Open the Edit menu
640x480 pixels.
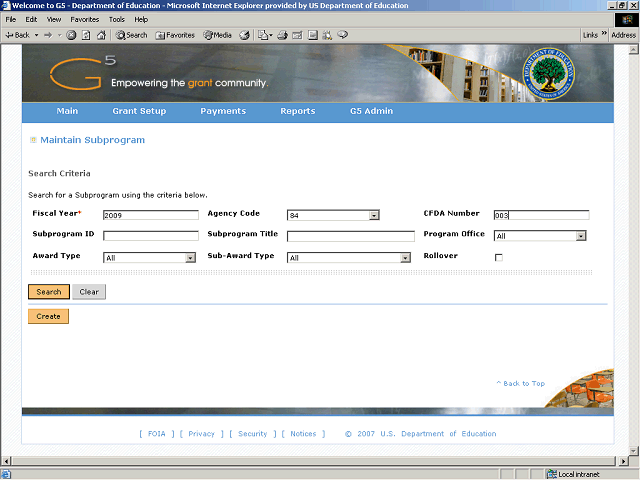[31, 19]
